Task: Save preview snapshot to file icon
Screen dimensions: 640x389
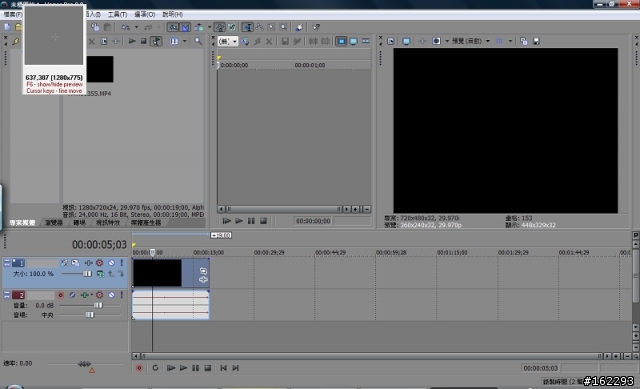Action: [536, 41]
